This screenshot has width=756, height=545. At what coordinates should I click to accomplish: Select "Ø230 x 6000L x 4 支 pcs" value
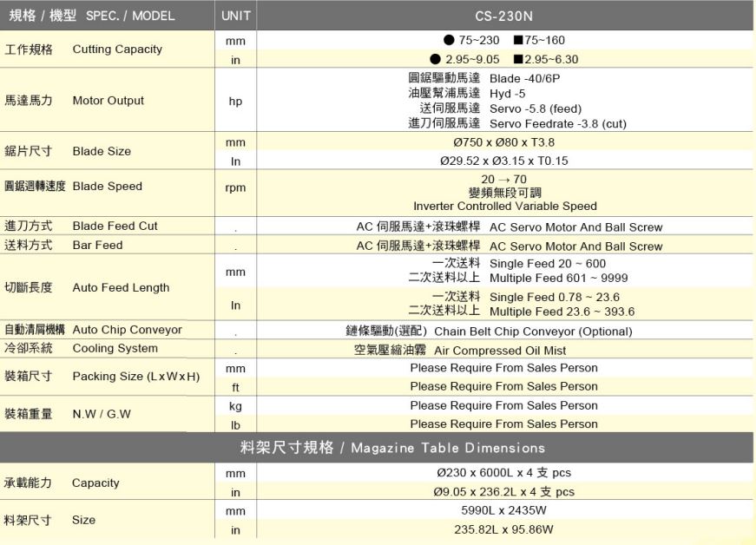503,473
